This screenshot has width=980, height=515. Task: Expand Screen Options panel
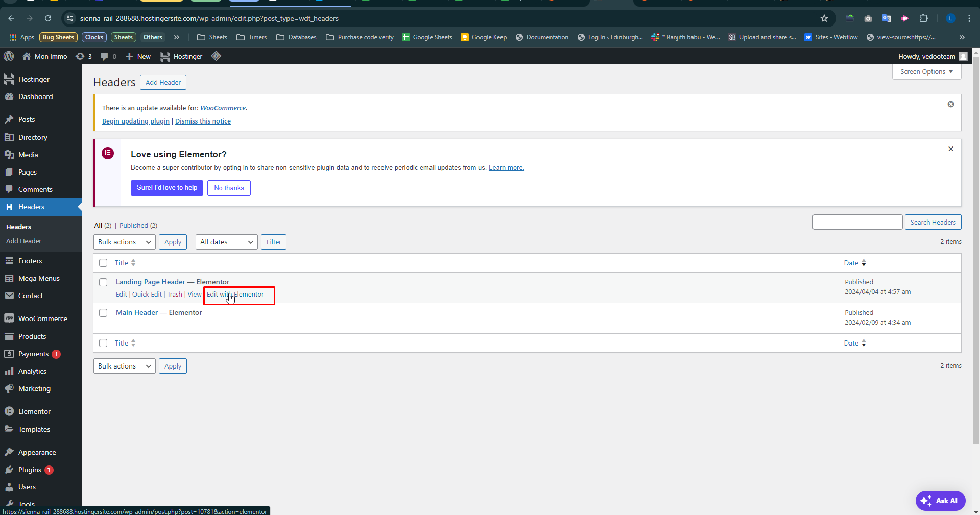pos(926,72)
